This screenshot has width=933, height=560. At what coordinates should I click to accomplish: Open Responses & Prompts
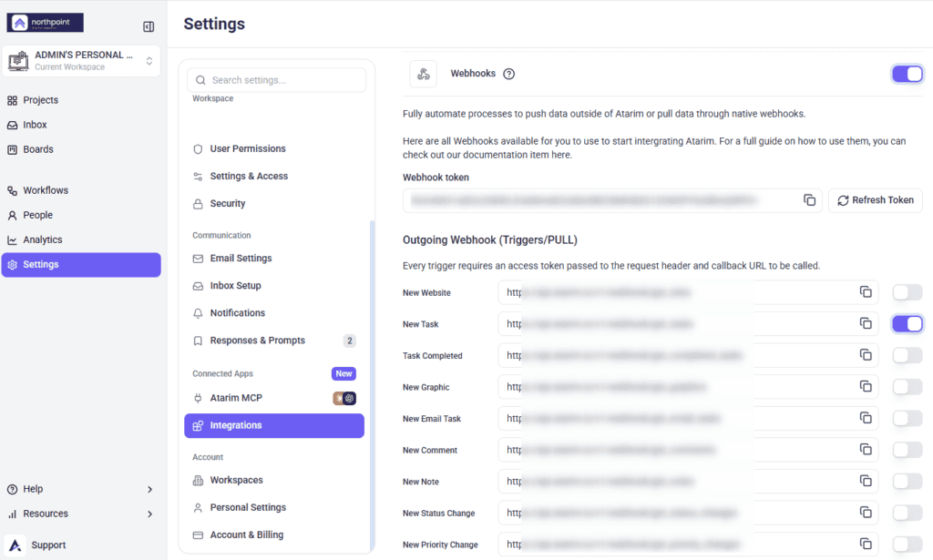[274, 340]
